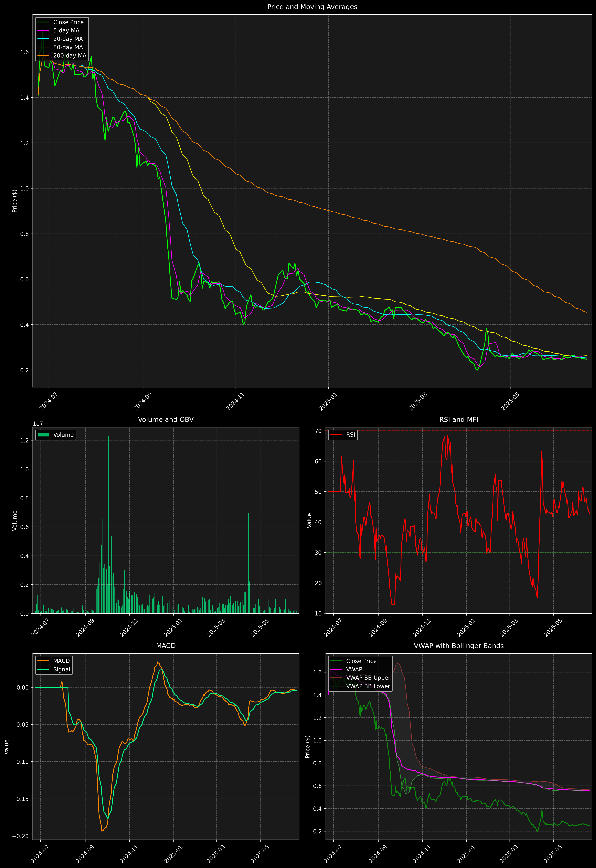Click '2025-05' x-axis tick on VWAP chart
The image size is (596, 868).
point(553,854)
